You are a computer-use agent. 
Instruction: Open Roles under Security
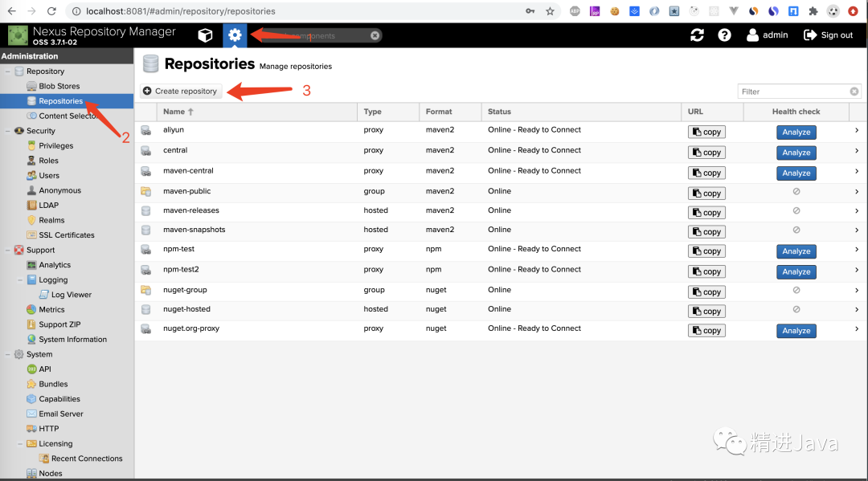(x=48, y=161)
